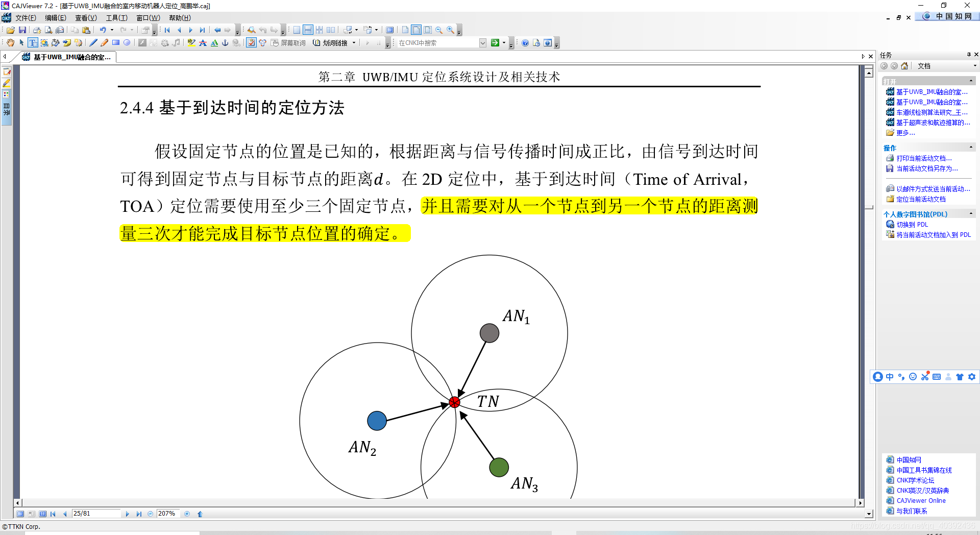Click the Save disk icon
980x535 pixels.
22,30
